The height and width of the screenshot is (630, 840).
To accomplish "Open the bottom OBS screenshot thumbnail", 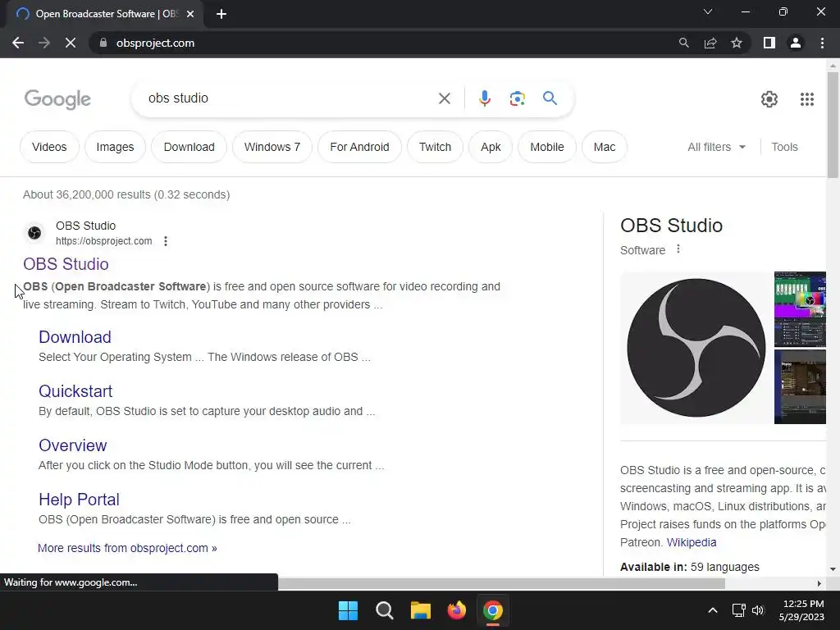I will pos(800,387).
